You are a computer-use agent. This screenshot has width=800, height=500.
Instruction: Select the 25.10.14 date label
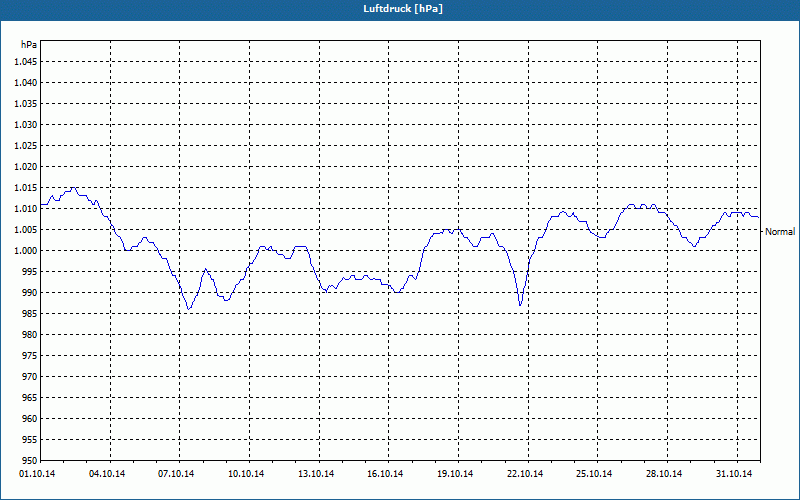(594, 474)
